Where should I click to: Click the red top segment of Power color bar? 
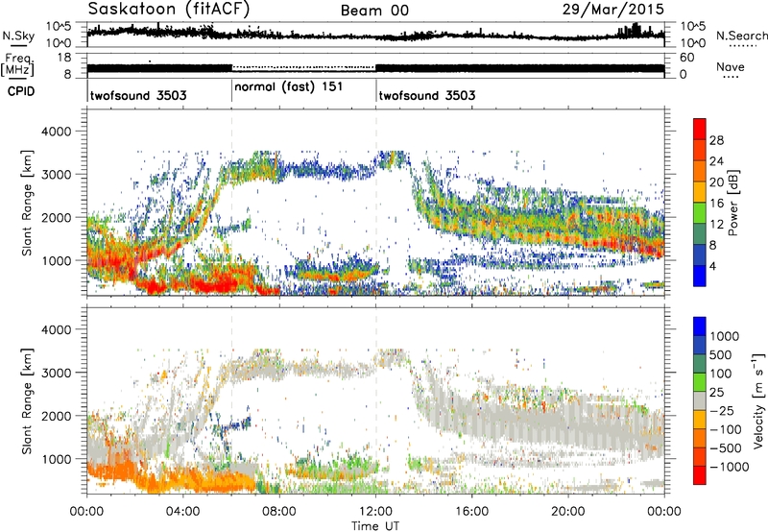point(700,129)
